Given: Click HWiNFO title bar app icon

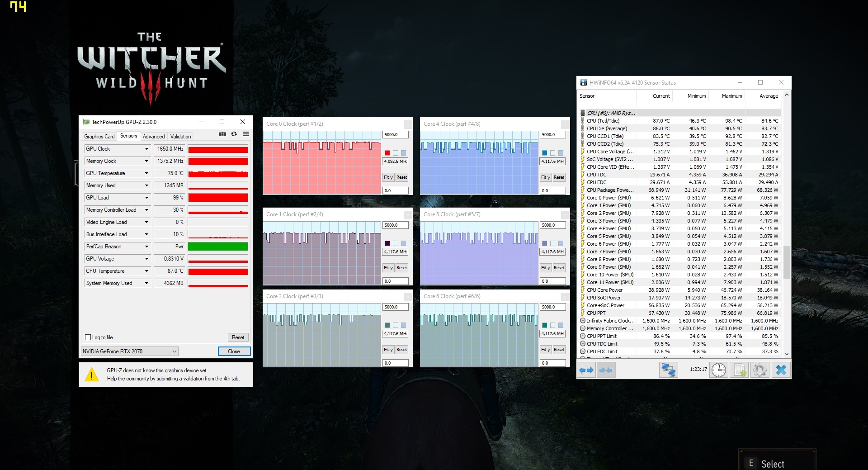Looking at the screenshot, I should tap(584, 83).
